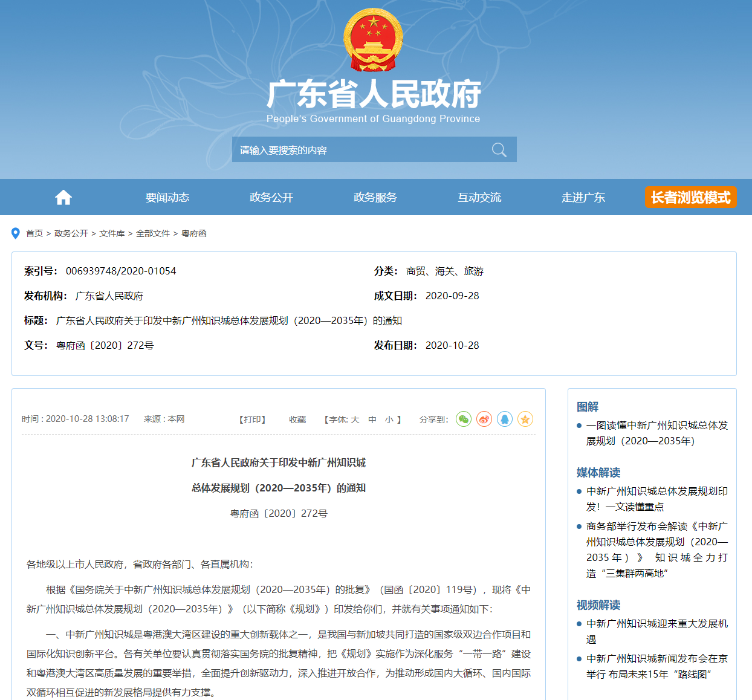Enable 长者浏览模式 elder browsing mode
This screenshot has height=700, width=752.
click(x=690, y=197)
